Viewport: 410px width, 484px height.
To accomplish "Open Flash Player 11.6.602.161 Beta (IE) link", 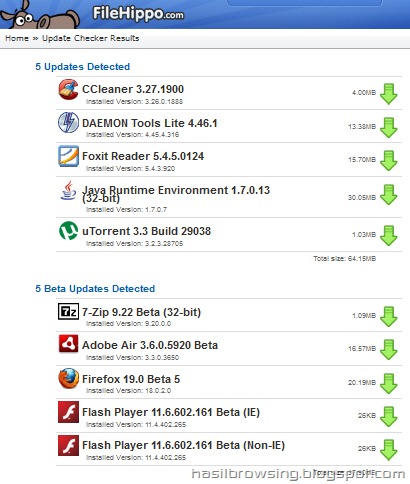I will tap(171, 412).
